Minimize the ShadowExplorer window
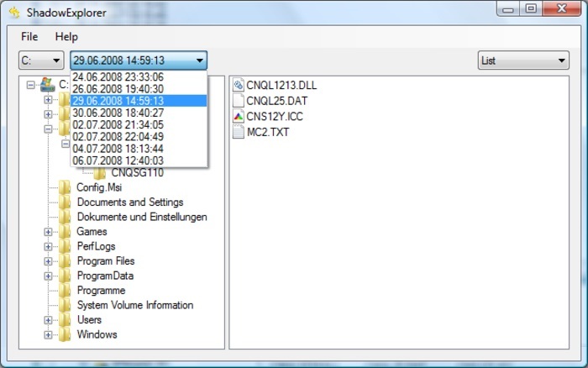 coord(508,8)
